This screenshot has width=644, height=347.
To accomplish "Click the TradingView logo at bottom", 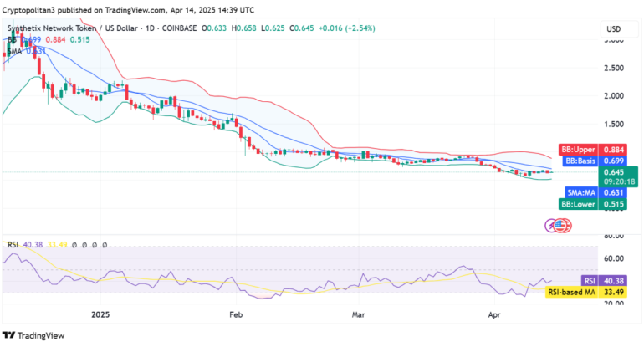I will point(33,335).
